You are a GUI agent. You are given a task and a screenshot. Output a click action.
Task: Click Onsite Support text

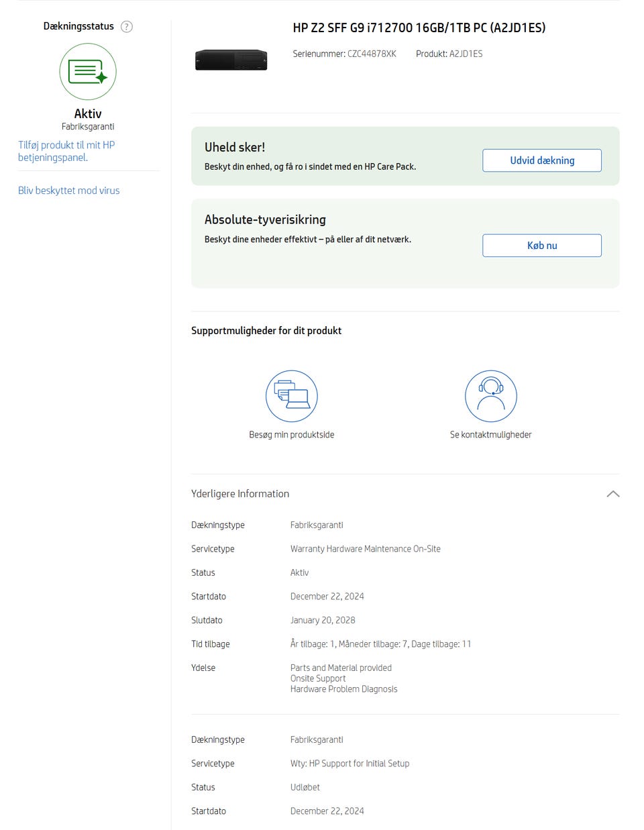[x=318, y=678]
